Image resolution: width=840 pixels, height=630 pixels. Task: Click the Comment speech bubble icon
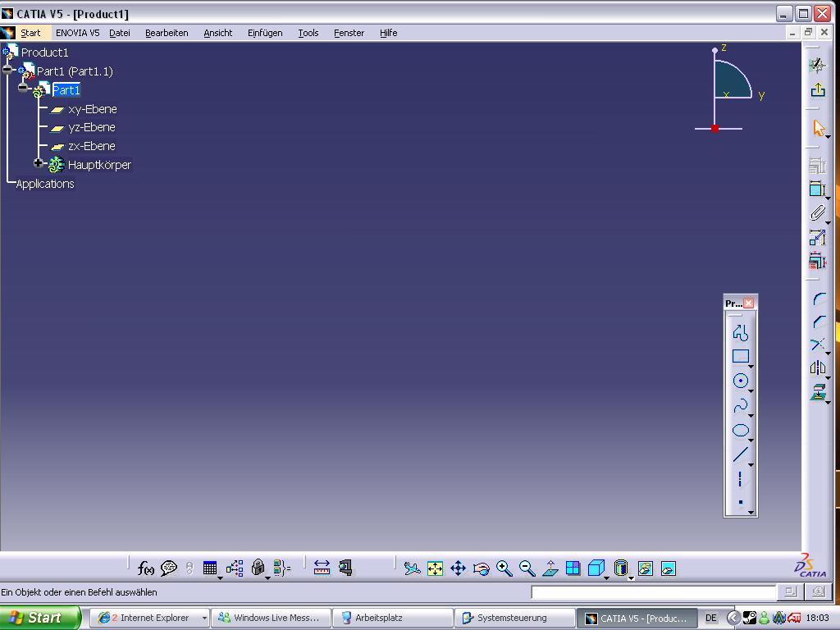coord(169,568)
